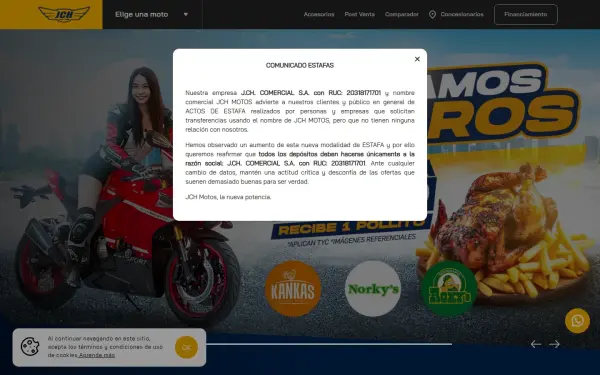
Task: Advance to the next banner slide arrow
Action: point(554,344)
